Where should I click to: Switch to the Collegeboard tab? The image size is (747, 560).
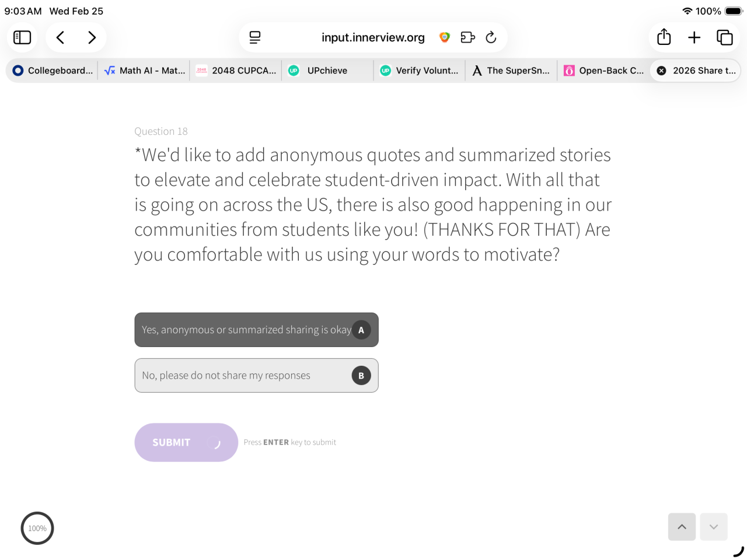click(x=53, y=71)
